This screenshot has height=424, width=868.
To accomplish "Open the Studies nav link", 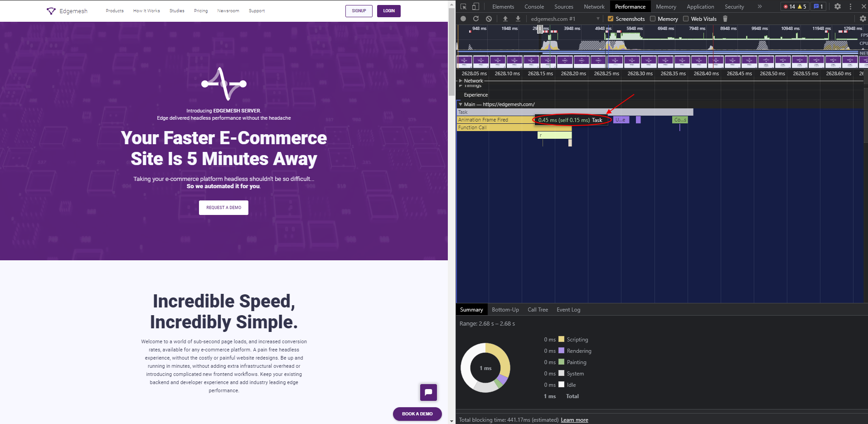I will click(x=177, y=11).
